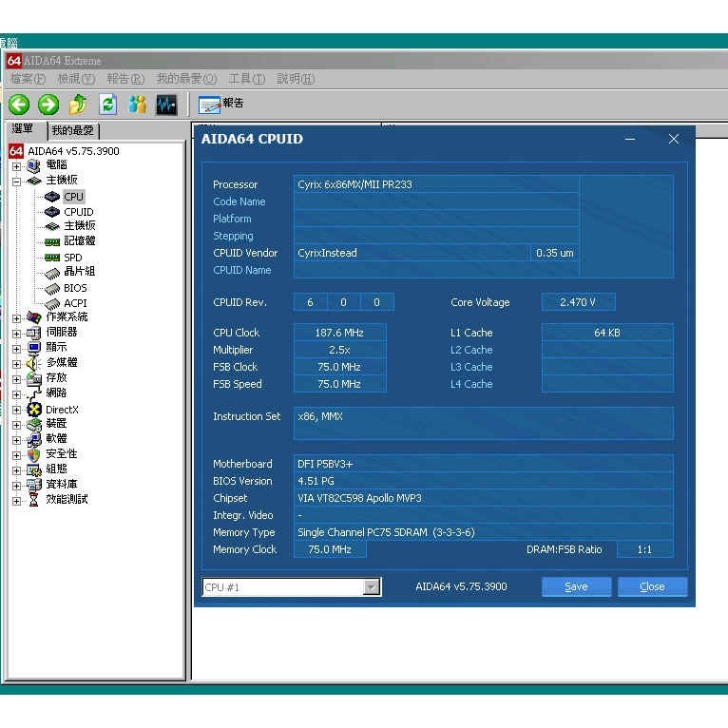Select the SPD tree item
The image size is (728, 728).
tap(73, 258)
